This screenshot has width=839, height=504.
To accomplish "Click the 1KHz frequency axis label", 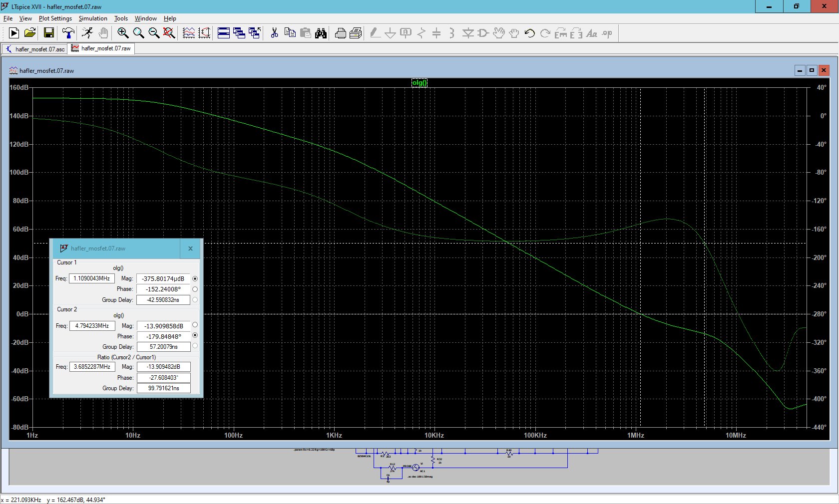I will [334, 435].
